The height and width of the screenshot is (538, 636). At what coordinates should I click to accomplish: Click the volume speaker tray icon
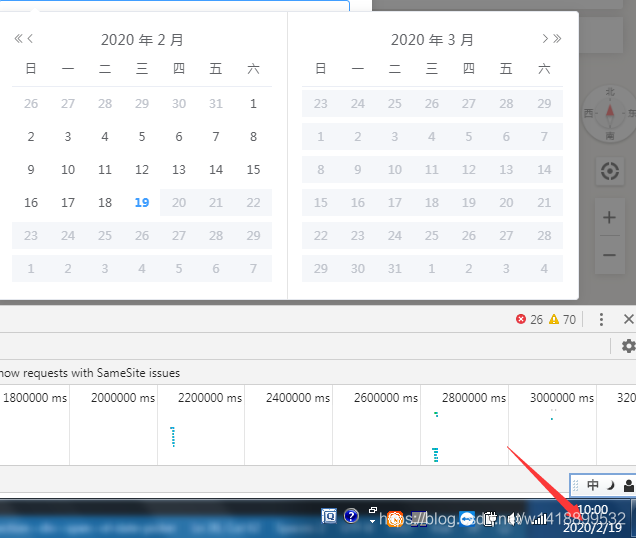pos(515,519)
